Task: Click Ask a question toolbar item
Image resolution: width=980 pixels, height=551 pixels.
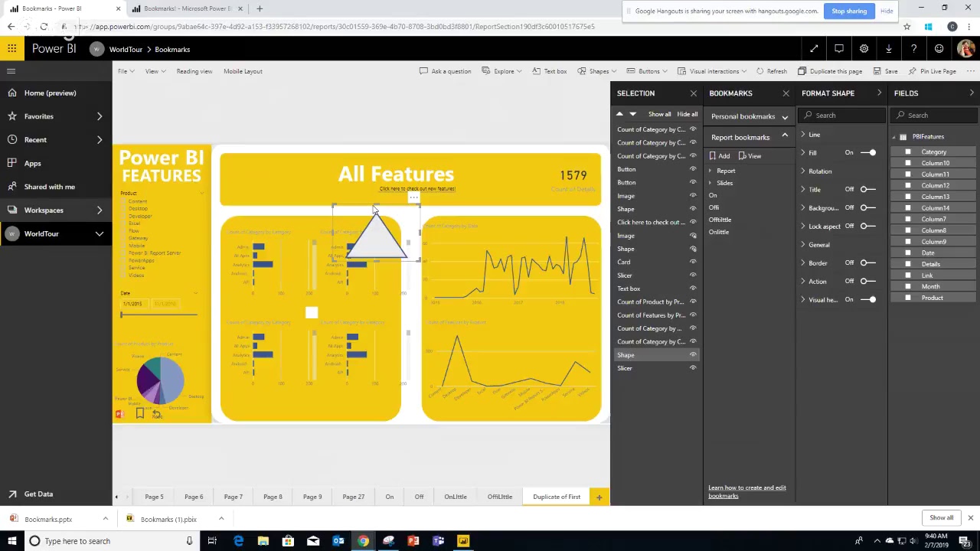Action: coord(446,71)
